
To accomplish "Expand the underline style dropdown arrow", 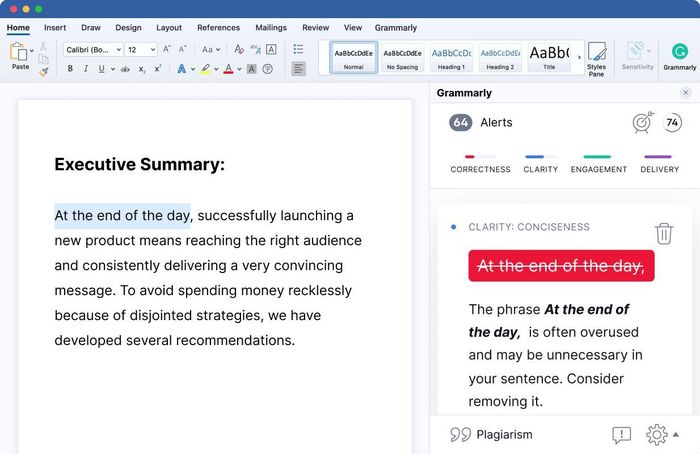I will (112, 69).
